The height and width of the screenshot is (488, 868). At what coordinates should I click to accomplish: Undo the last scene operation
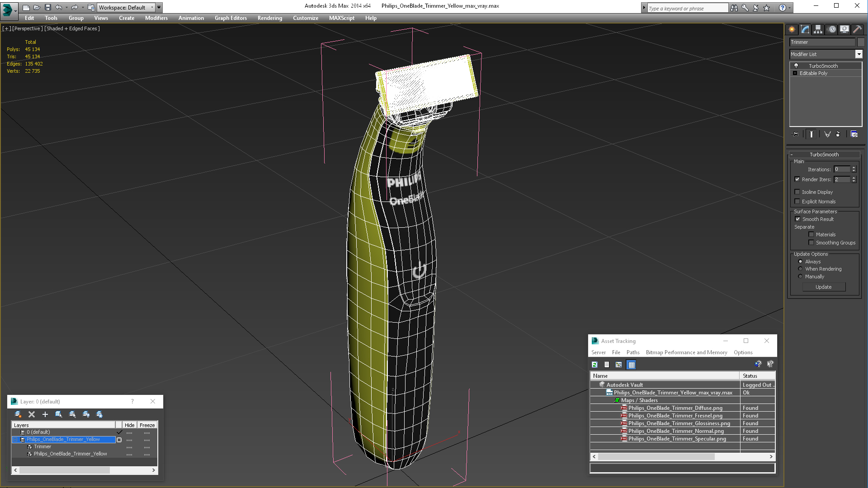pyautogui.click(x=58, y=7)
